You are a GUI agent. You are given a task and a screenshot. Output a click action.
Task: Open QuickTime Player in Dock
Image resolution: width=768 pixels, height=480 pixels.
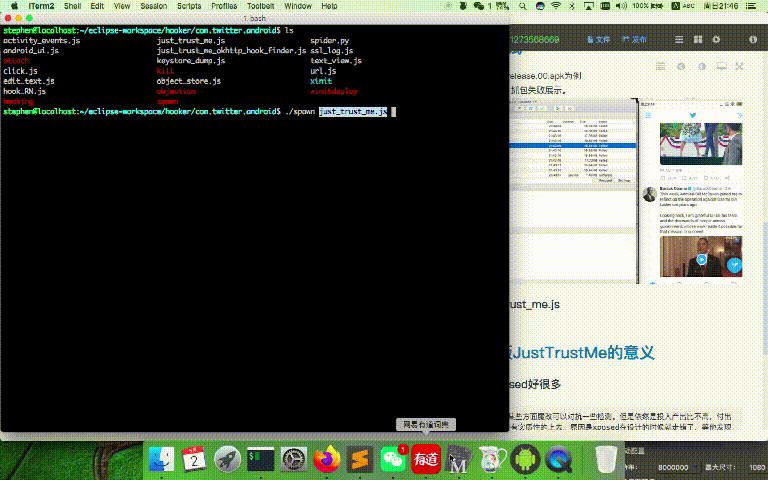[x=558, y=459]
